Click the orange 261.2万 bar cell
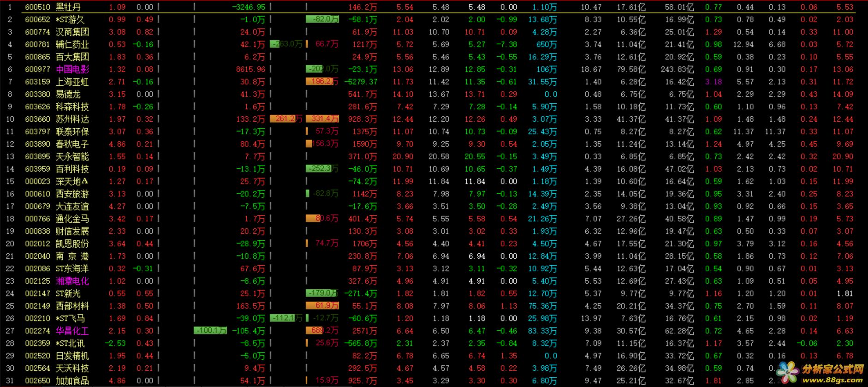868x387 pixels. (285, 119)
